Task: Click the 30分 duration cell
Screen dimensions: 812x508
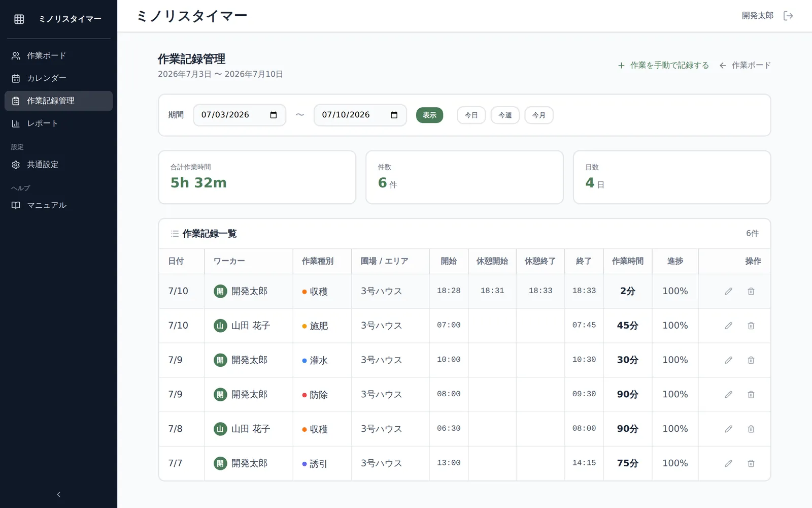Action: coord(628,360)
